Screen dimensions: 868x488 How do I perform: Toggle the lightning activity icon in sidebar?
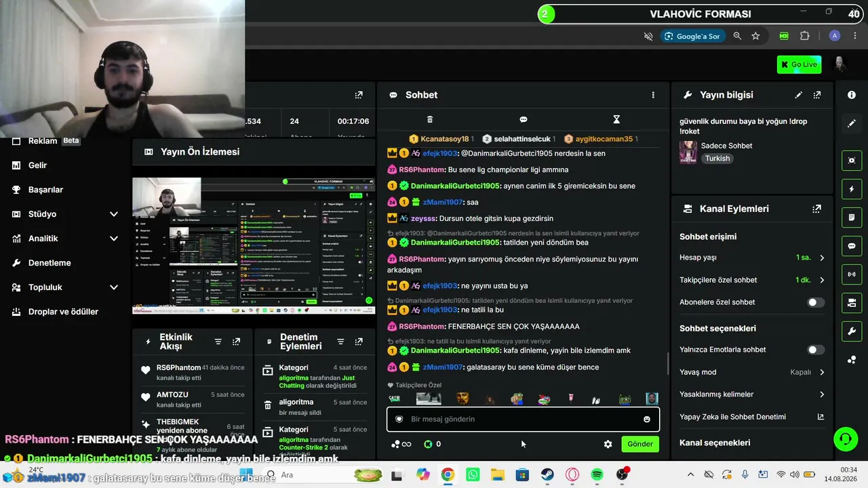pyautogui.click(x=852, y=189)
